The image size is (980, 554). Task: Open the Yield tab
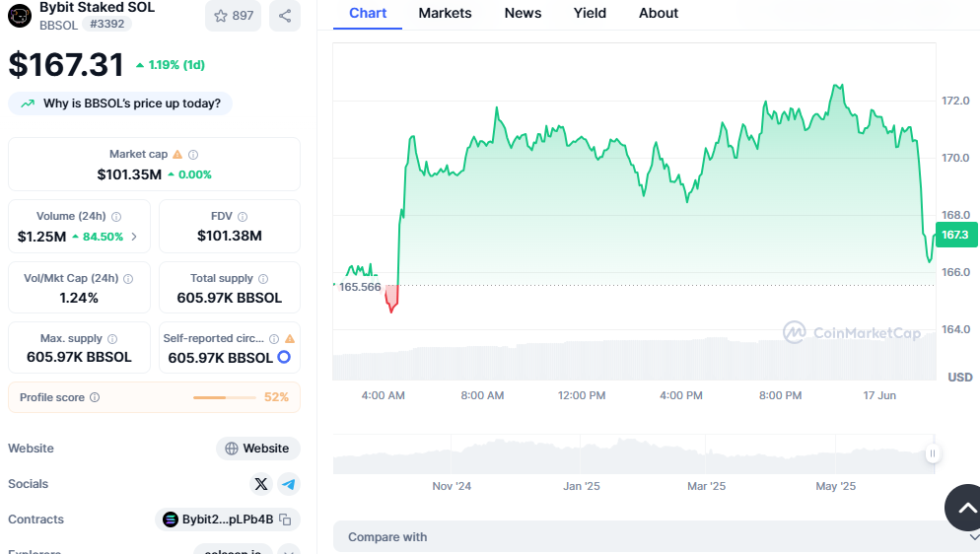(x=590, y=13)
